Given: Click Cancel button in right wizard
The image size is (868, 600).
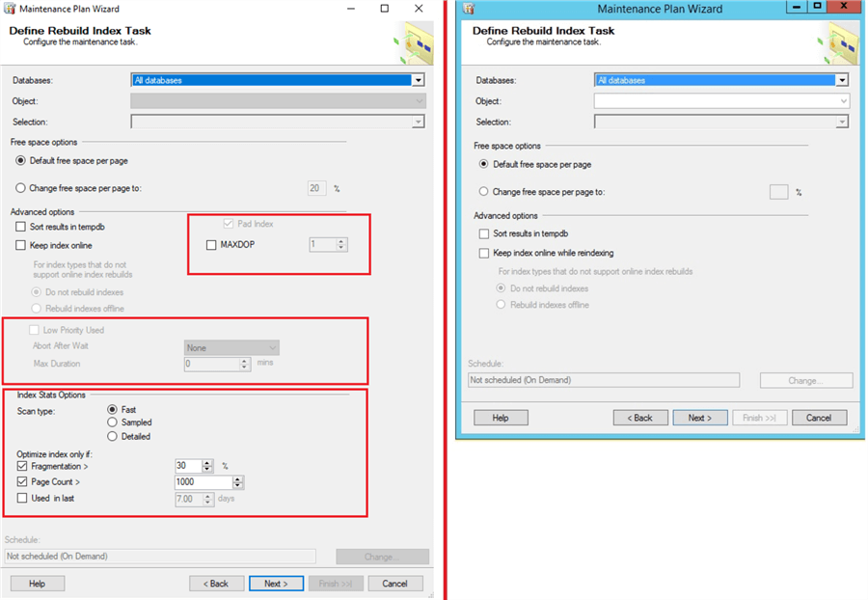Looking at the screenshot, I should click(x=819, y=418).
